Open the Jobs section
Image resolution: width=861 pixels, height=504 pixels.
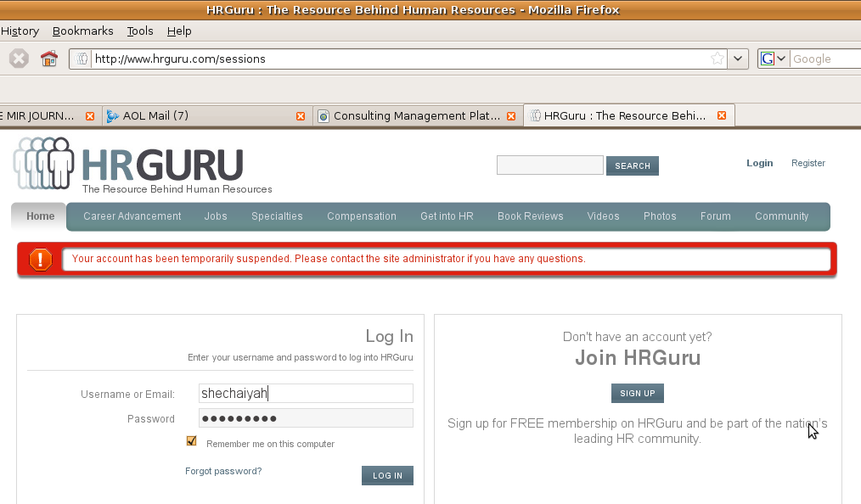[216, 216]
